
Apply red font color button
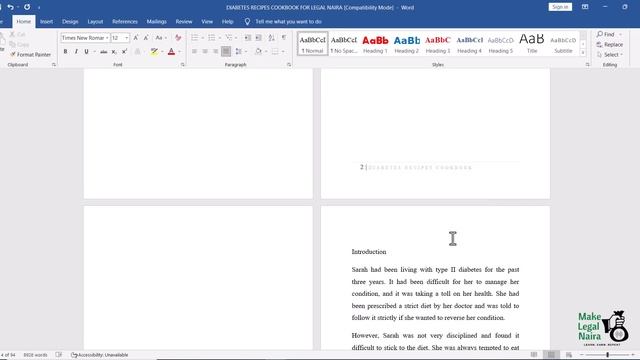point(171,51)
